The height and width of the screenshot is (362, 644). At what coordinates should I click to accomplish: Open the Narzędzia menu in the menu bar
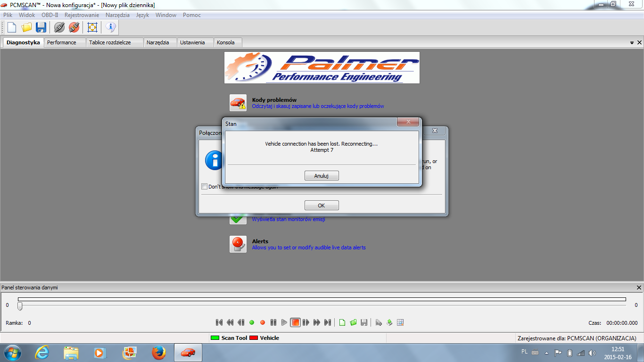[117, 15]
